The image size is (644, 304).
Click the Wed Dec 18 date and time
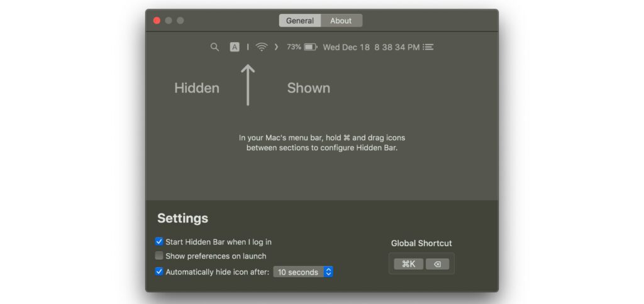tap(370, 47)
